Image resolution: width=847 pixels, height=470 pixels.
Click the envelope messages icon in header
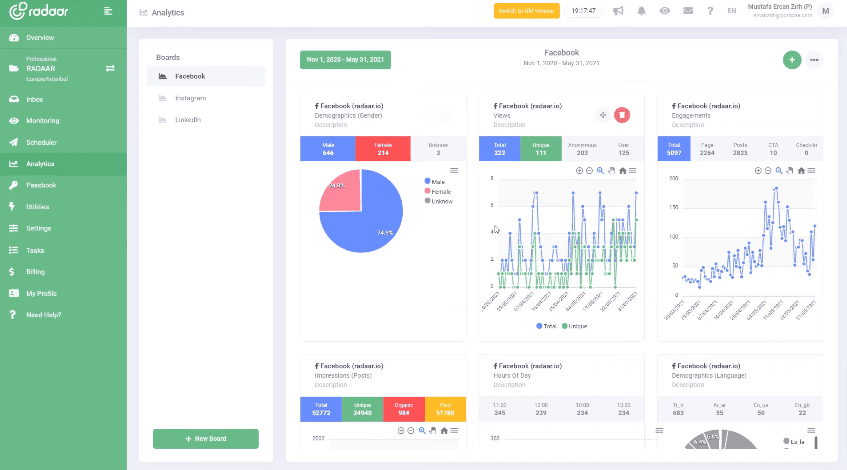tap(687, 11)
